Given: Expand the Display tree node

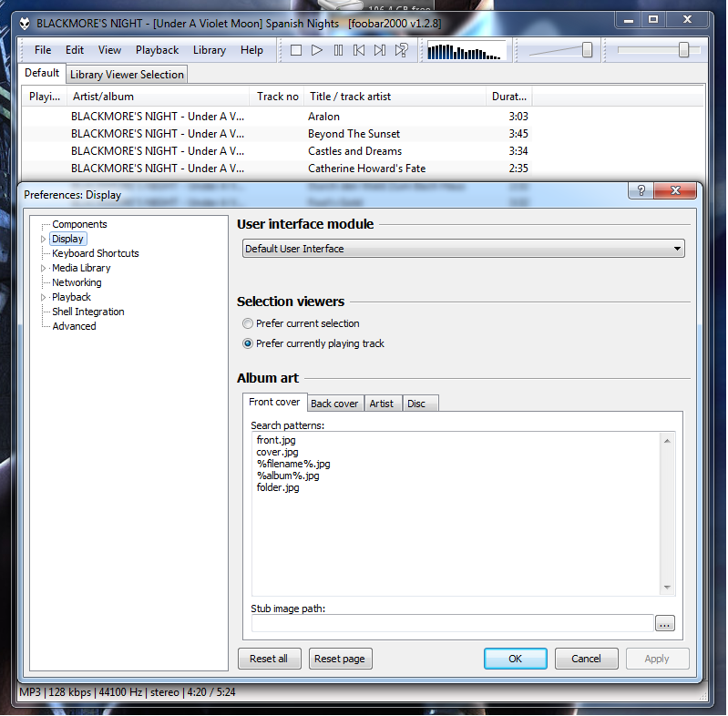Looking at the screenshot, I should coord(43,240).
